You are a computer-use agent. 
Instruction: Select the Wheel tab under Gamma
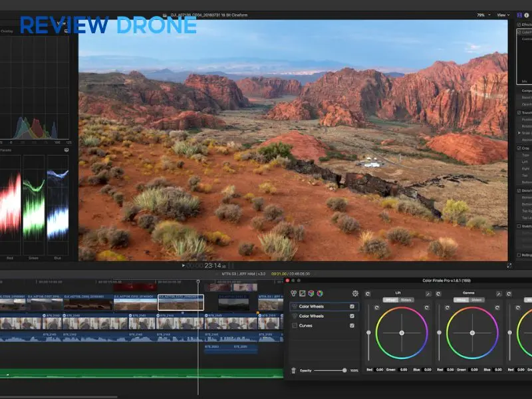coord(461,300)
